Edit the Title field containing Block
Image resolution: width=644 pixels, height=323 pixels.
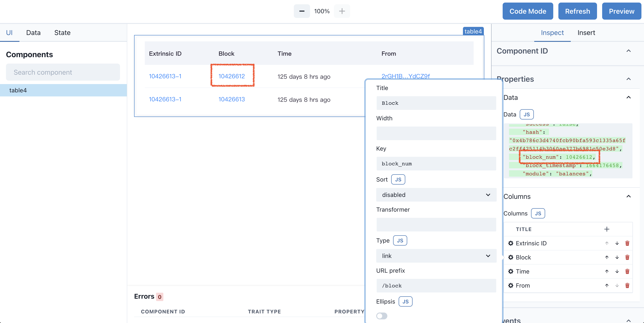tap(436, 103)
